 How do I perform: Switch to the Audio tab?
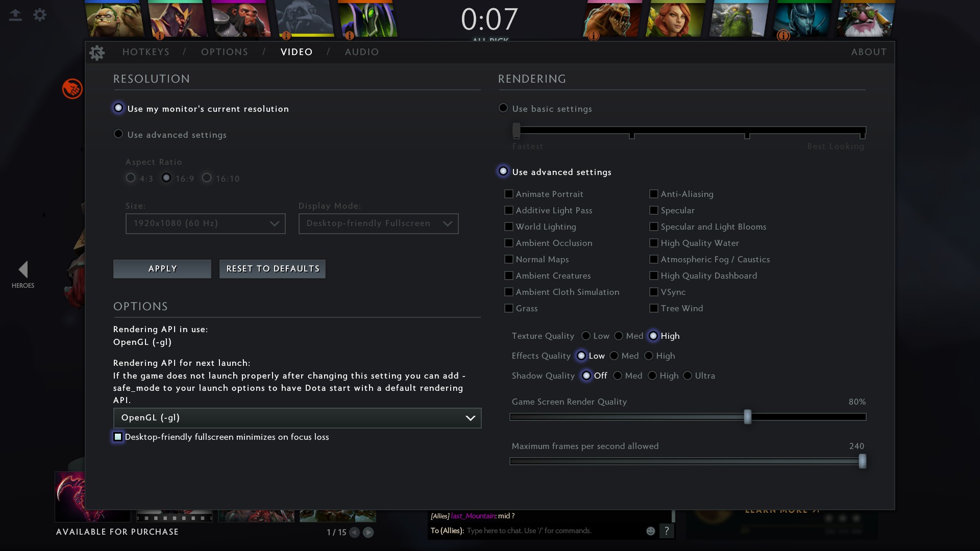pyautogui.click(x=361, y=52)
